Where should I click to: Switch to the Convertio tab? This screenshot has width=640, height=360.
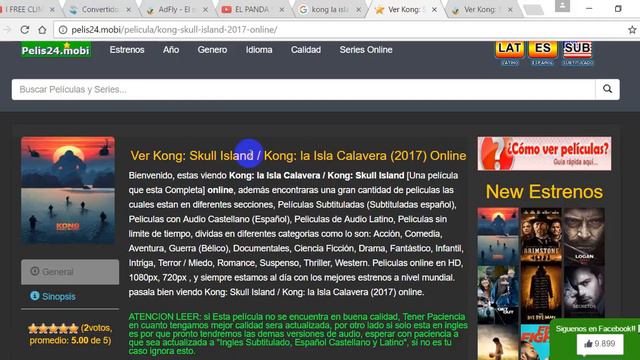pyautogui.click(x=99, y=9)
